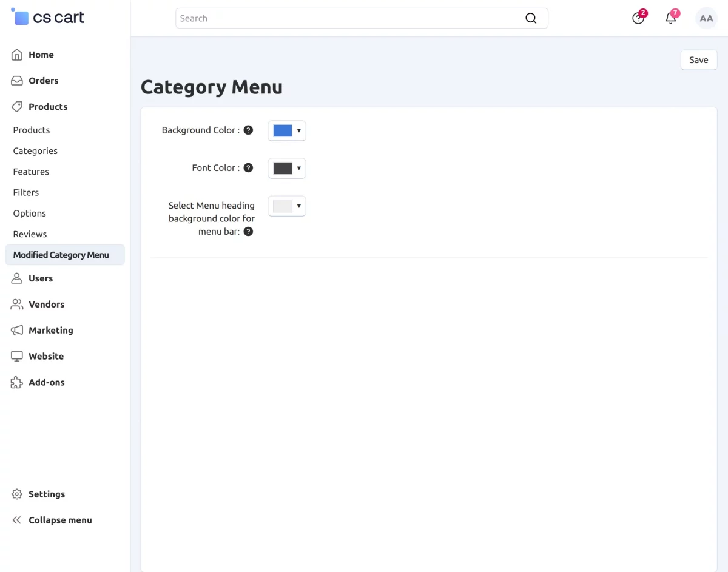Click the CS-Cart logo
Image resolution: width=728 pixels, height=572 pixels.
coord(48,17)
